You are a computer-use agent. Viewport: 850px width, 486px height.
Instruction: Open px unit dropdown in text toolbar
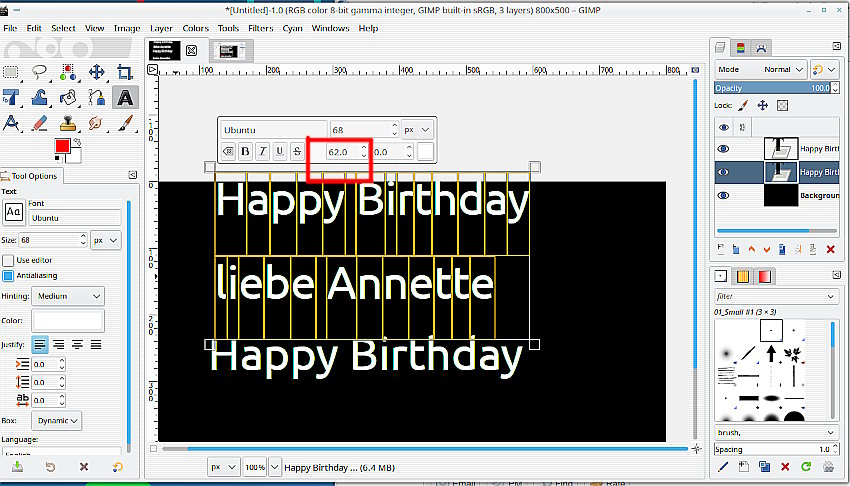[417, 130]
